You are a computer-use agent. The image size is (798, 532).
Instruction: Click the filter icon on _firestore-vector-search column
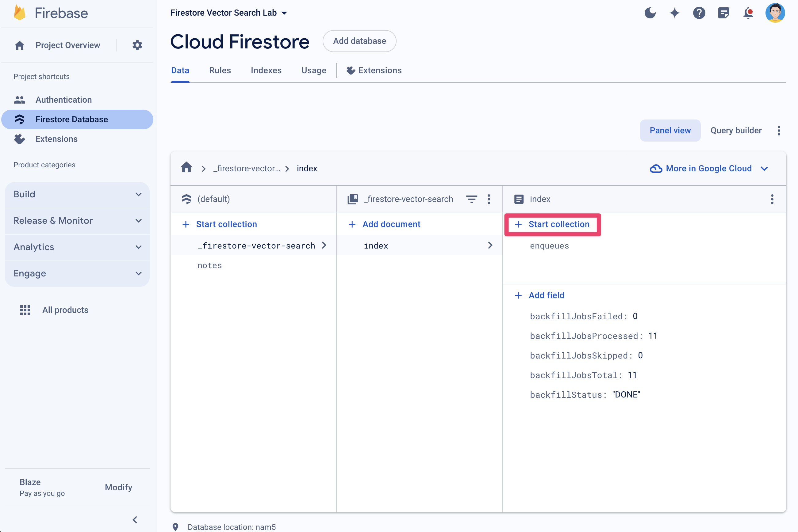472,199
